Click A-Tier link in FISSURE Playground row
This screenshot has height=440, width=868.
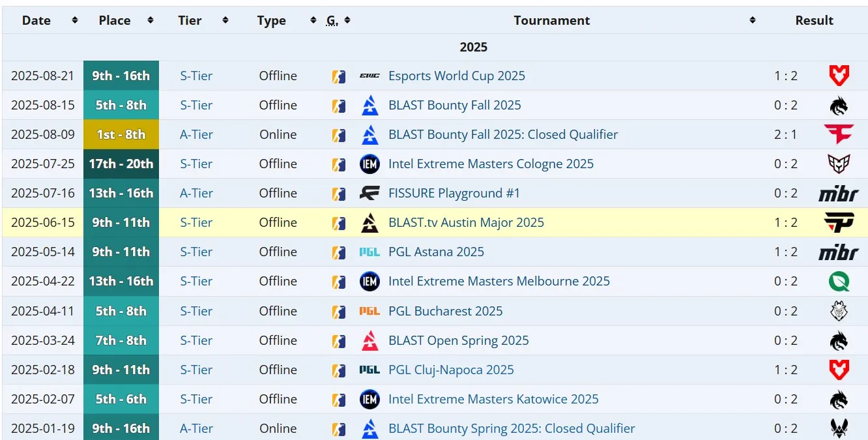click(x=196, y=193)
